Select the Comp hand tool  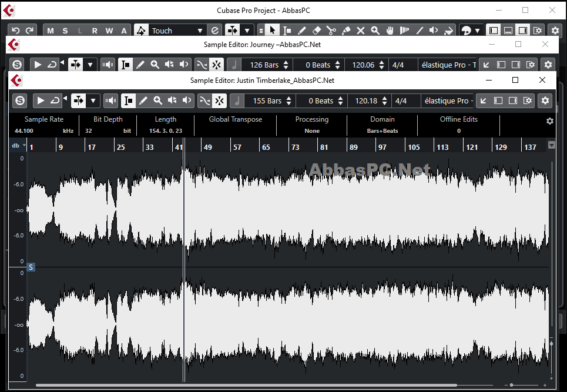[390, 31]
